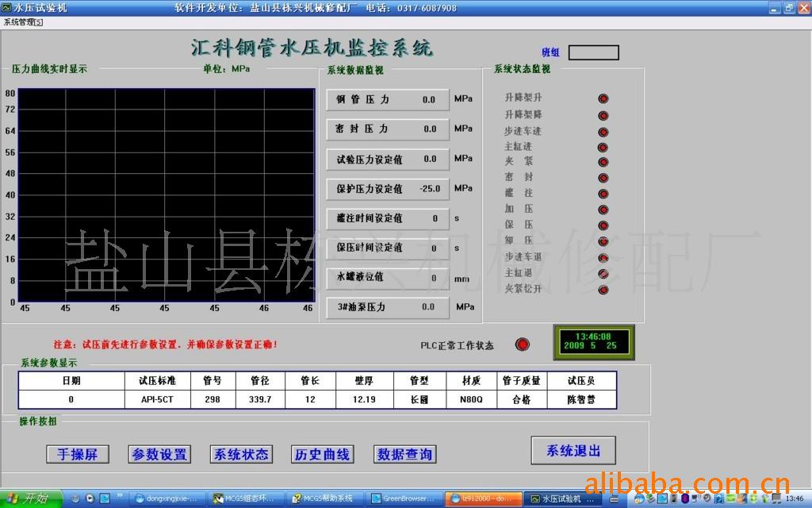Click the 夹紧松开 status indicator lamp
812x508 pixels.
(x=603, y=290)
